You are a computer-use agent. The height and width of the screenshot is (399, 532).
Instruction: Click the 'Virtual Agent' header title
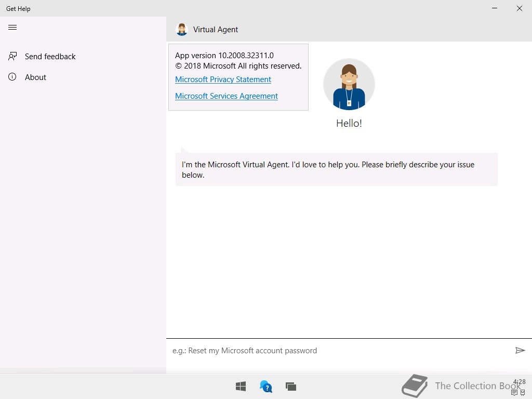click(x=216, y=30)
